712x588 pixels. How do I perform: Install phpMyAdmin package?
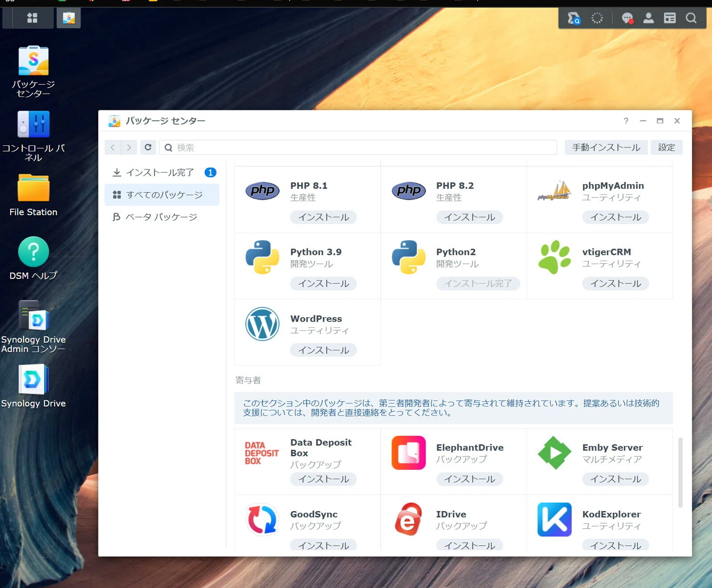[x=615, y=217]
